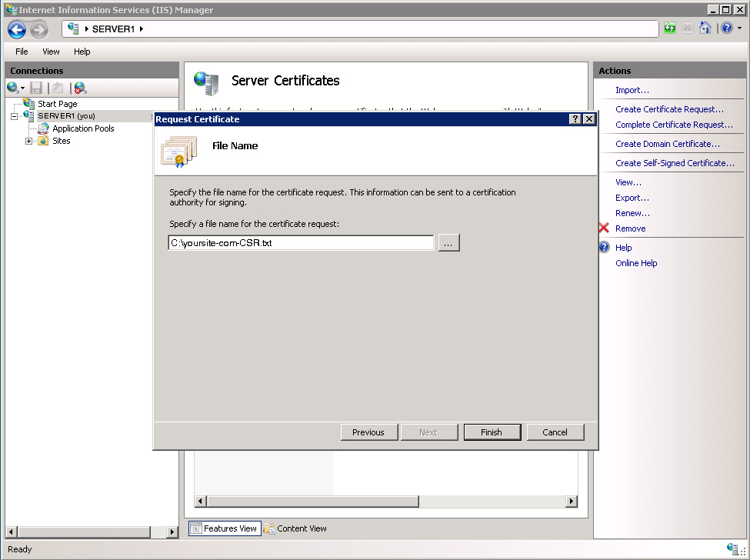Click the status bar network icon
Viewport: 750px width, 560px height.
coord(735,549)
